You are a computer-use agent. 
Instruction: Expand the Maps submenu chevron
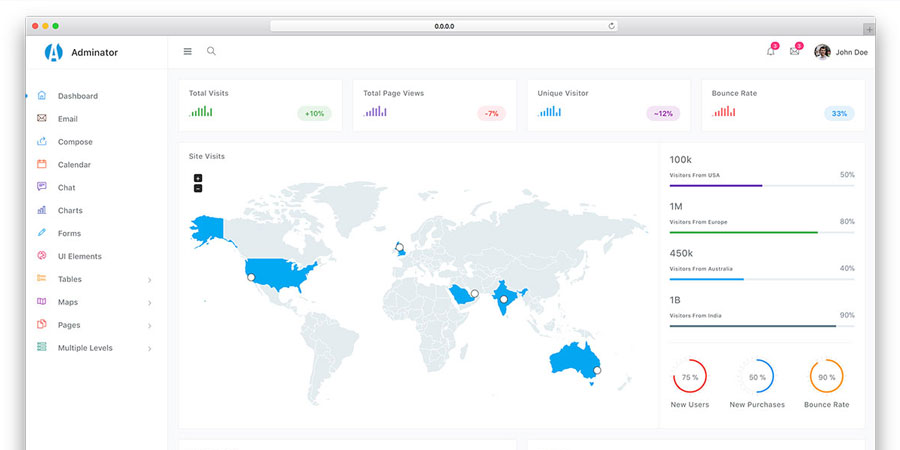pos(150,303)
